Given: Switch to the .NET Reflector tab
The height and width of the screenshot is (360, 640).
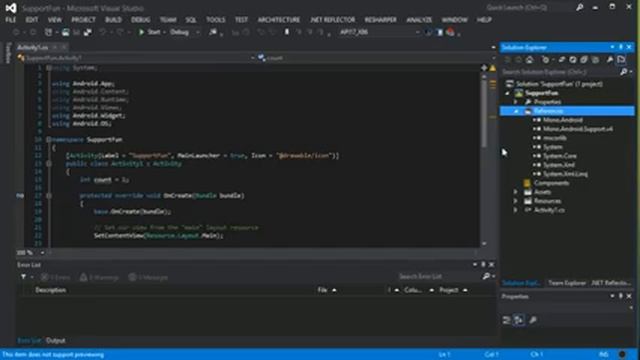Looking at the screenshot, I should click(611, 283).
